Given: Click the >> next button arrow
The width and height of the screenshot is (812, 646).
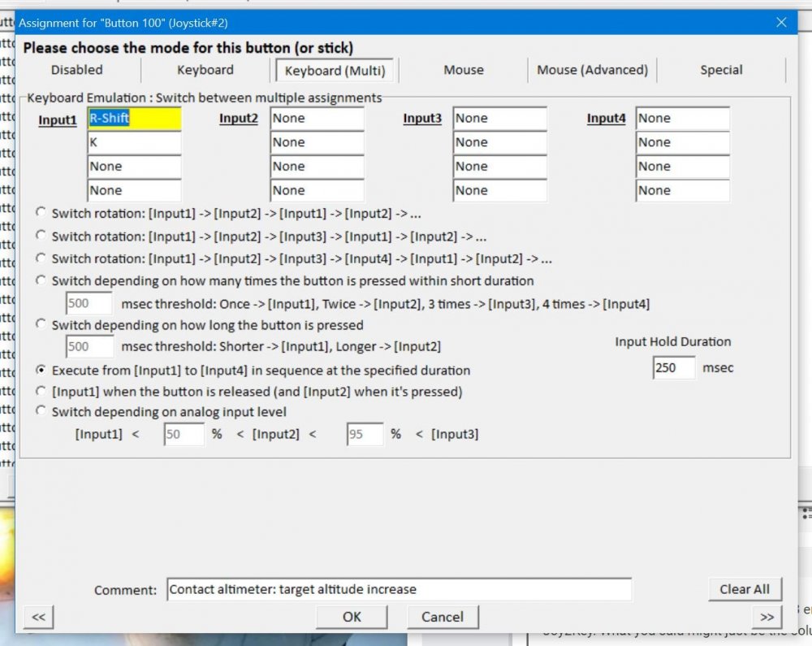Looking at the screenshot, I should [x=767, y=617].
